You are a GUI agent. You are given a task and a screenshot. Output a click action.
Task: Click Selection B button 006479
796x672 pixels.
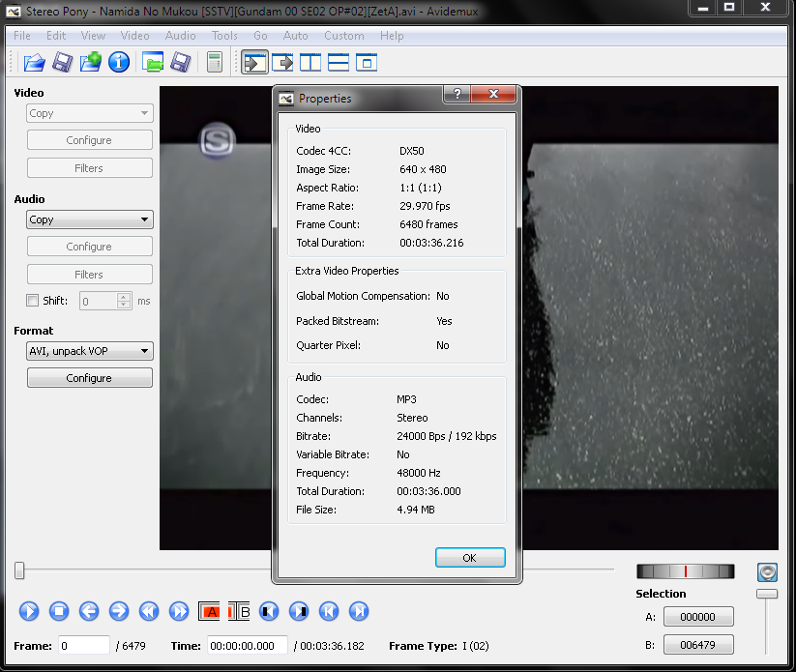click(x=698, y=645)
